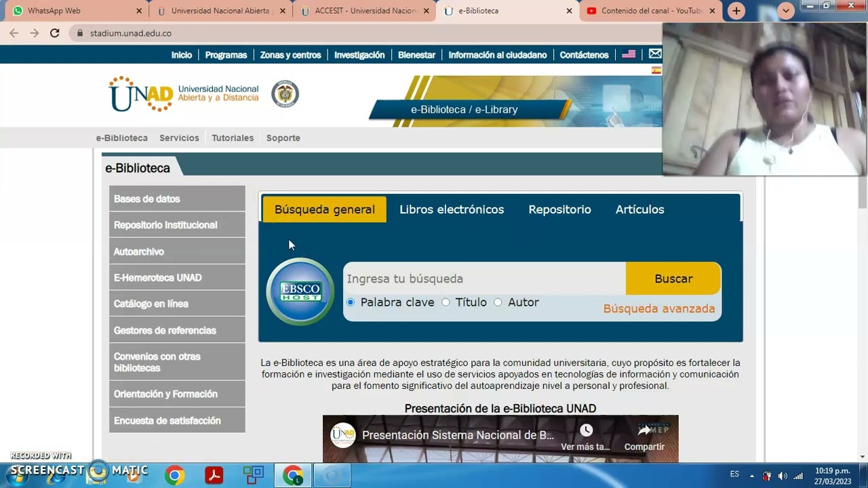This screenshot has height=488, width=868.
Task: Click Investigación in the top navigation
Action: (x=359, y=55)
